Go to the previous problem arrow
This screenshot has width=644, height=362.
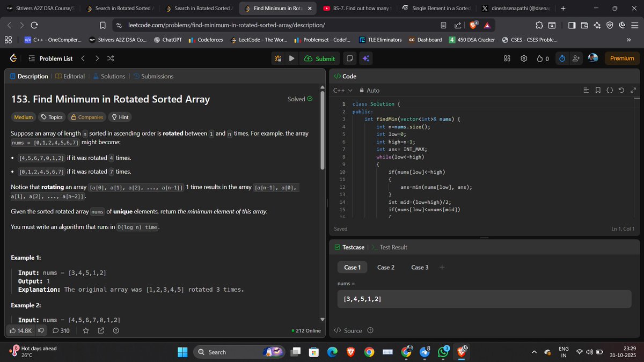(x=83, y=58)
